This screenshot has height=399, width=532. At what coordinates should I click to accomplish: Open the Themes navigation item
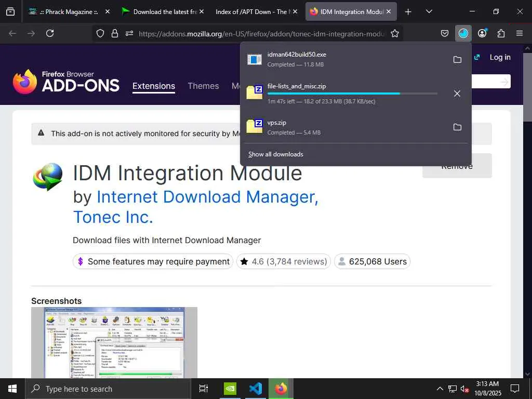click(x=203, y=86)
